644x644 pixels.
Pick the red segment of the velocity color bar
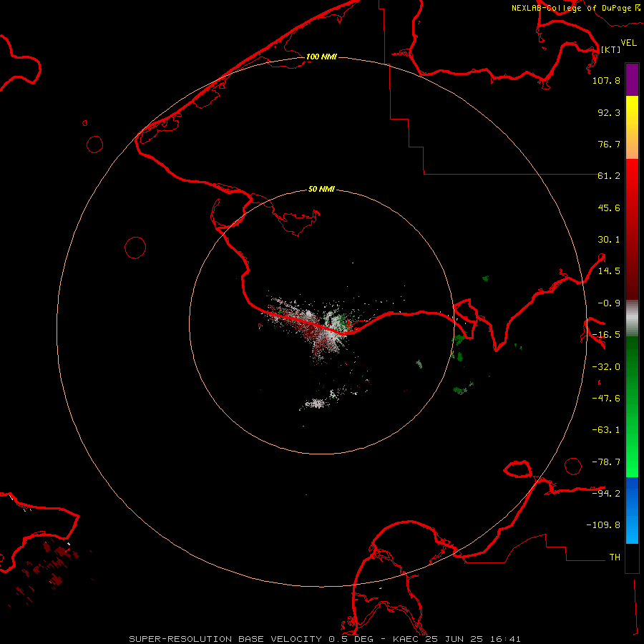(632, 229)
